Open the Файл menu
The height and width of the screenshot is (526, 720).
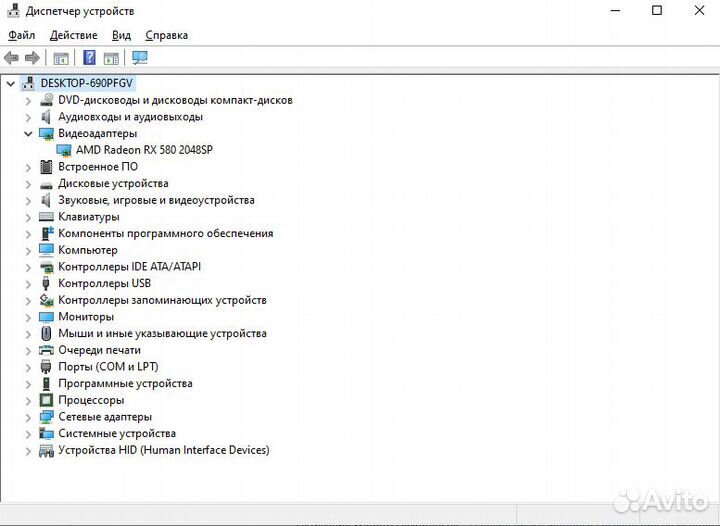tap(22, 35)
